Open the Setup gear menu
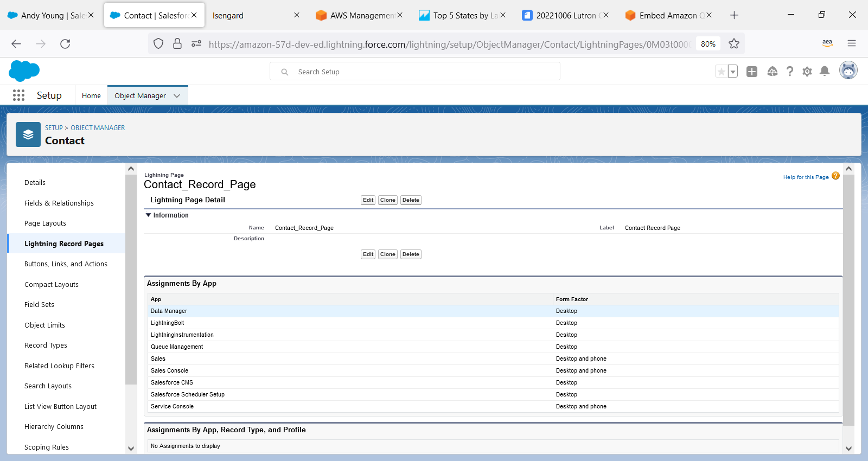Image resolution: width=868 pixels, height=461 pixels. [x=807, y=72]
